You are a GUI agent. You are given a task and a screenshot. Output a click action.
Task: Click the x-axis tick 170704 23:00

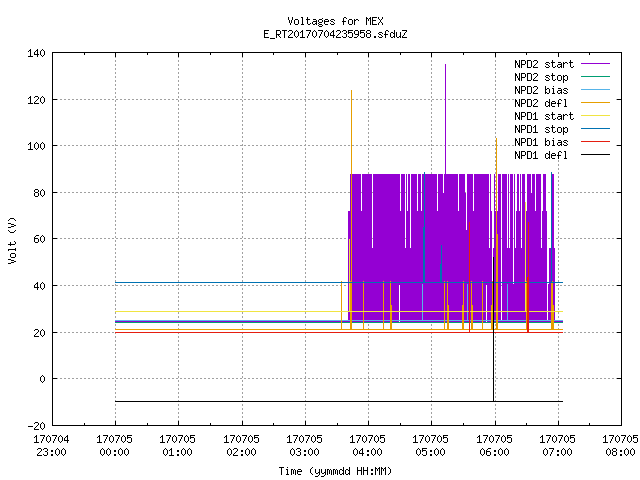tap(51, 446)
